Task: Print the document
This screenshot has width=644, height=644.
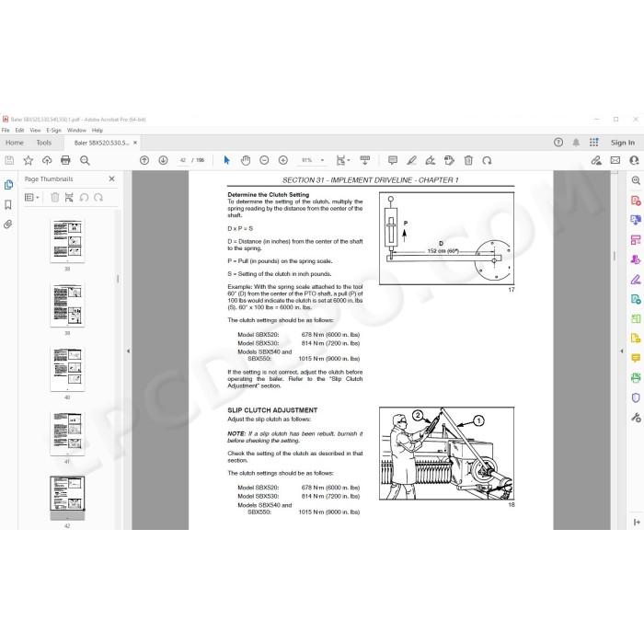Action: click(65, 160)
